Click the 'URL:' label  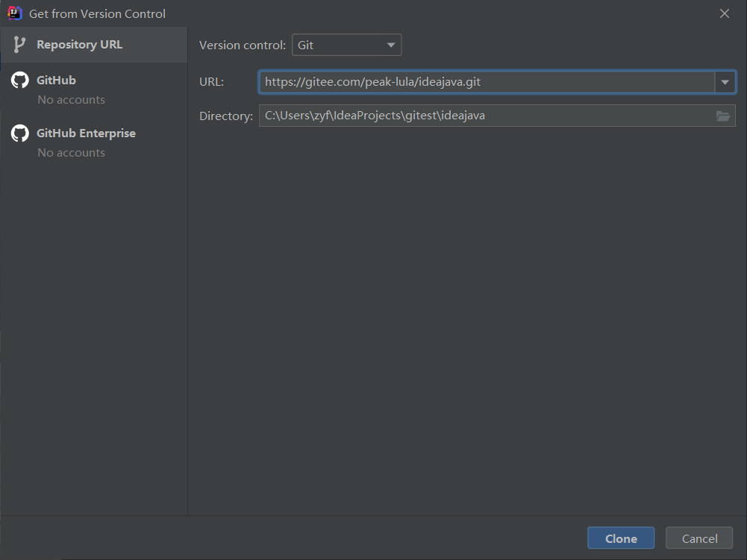[x=211, y=82]
